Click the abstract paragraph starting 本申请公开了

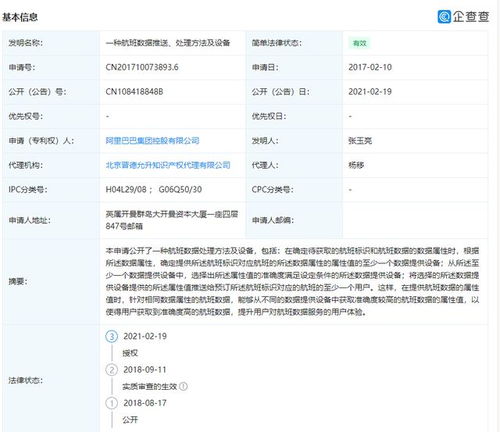tap(292, 281)
